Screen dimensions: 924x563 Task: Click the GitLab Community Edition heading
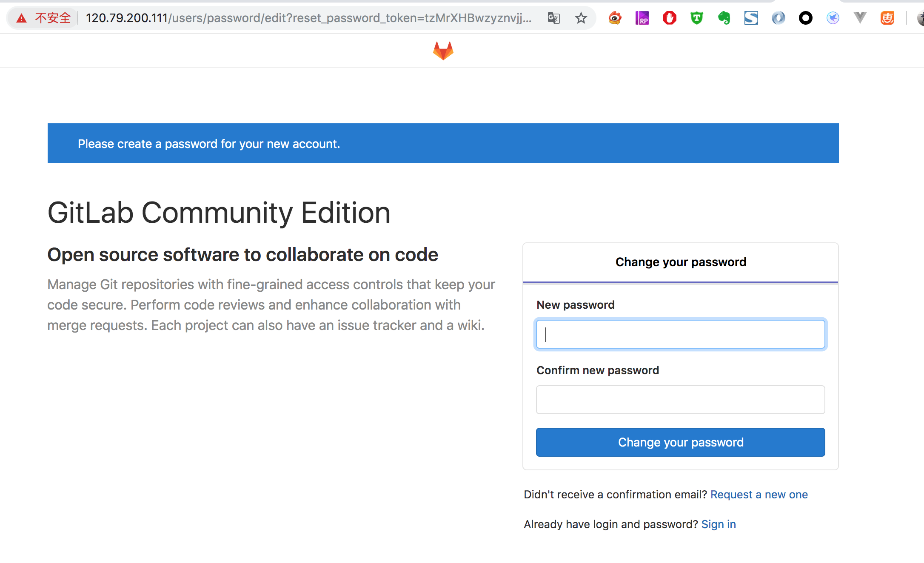[219, 213]
